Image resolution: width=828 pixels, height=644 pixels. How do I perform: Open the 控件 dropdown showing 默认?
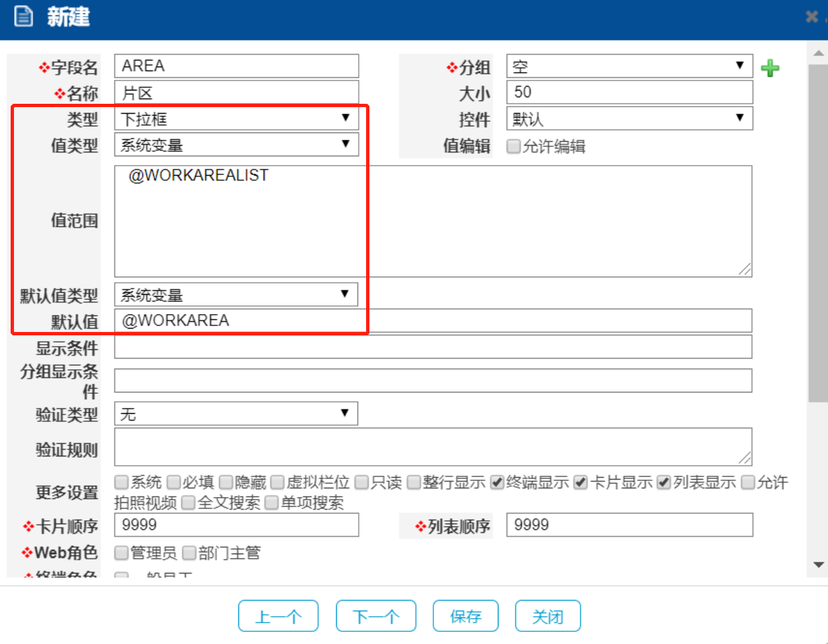click(x=629, y=119)
